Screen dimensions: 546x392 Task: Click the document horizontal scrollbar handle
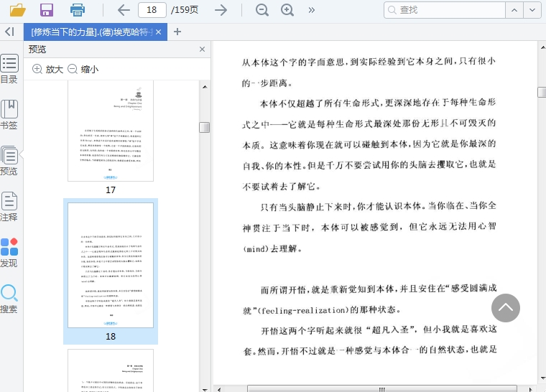tap(382, 389)
